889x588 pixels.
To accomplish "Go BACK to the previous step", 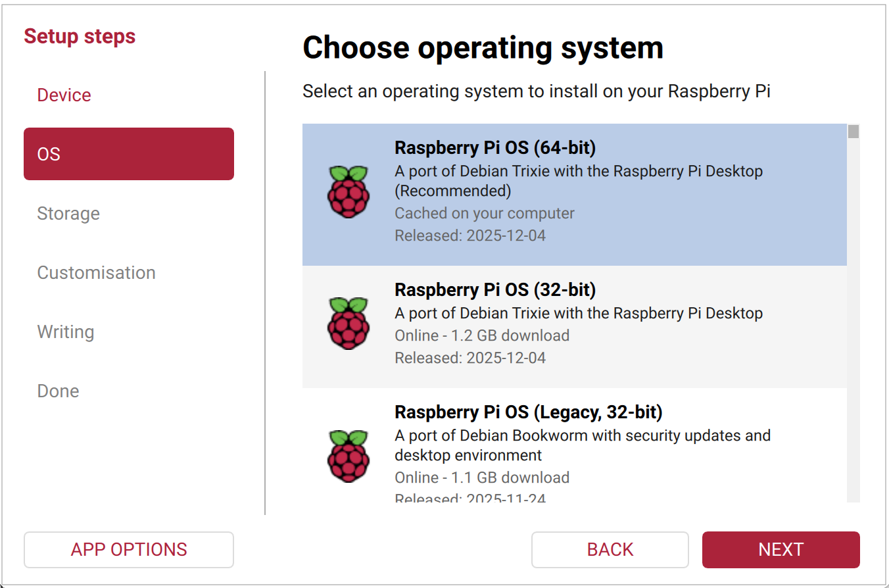I will point(610,549).
